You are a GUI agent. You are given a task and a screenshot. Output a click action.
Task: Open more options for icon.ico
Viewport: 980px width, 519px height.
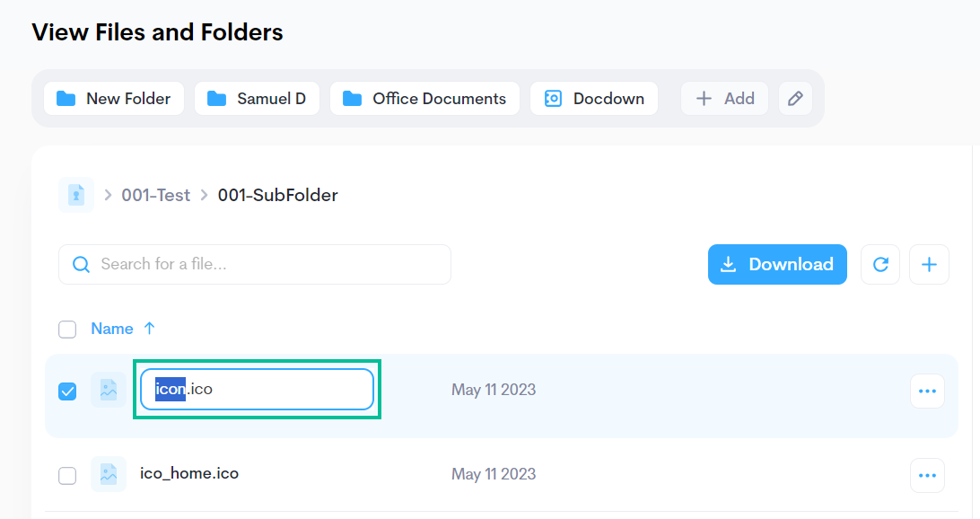pyautogui.click(x=927, y=391)
